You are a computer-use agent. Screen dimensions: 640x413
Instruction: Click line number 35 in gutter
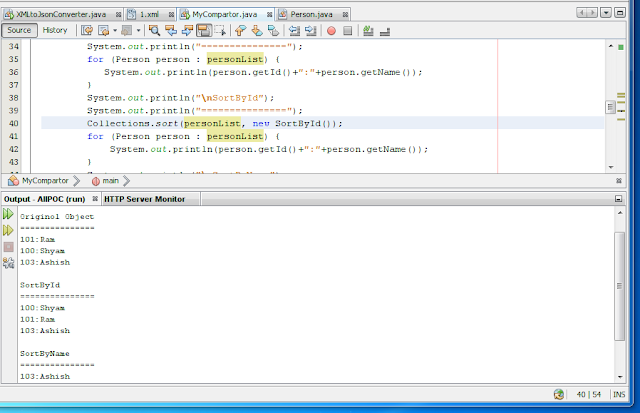(13, 59)
